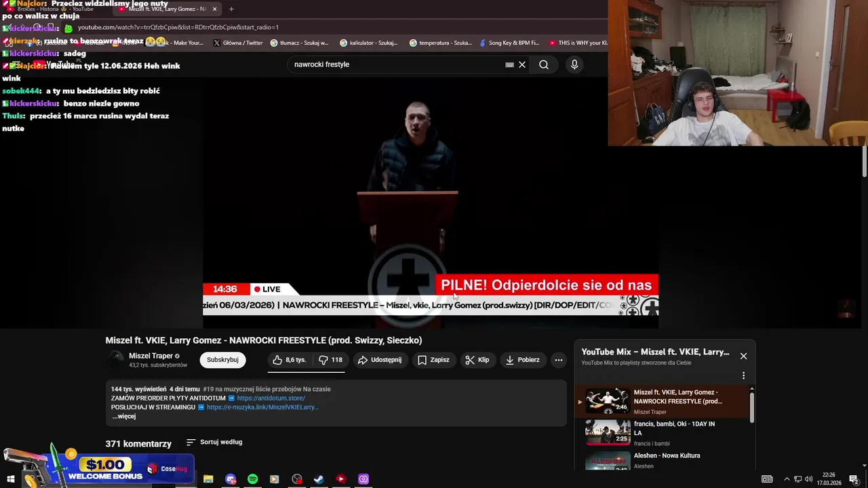Viewport: 868px width, 488px height.
Task: Open the three-dot more actions menu below the video
Action: pyautogui.click(x=558, y=360)
